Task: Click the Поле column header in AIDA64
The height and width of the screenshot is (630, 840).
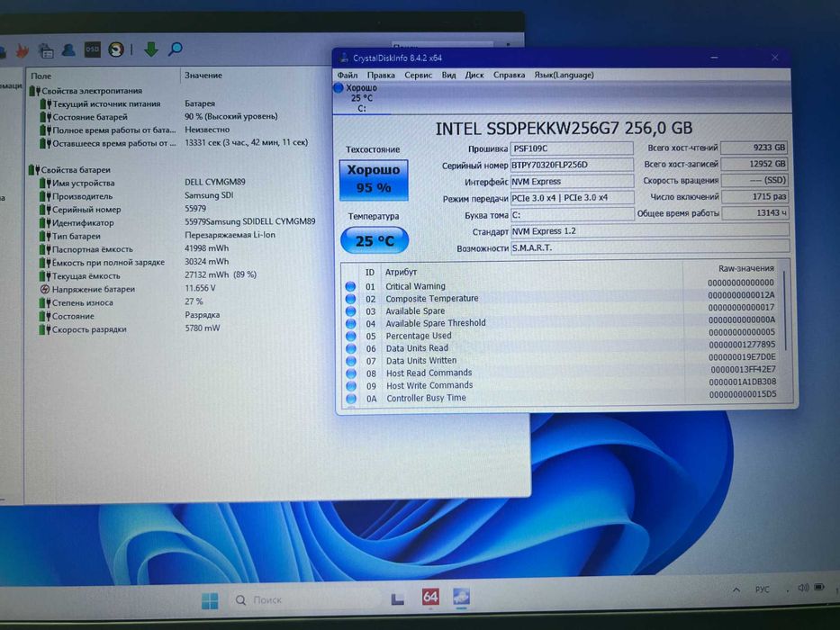Action: pos(41,76)
